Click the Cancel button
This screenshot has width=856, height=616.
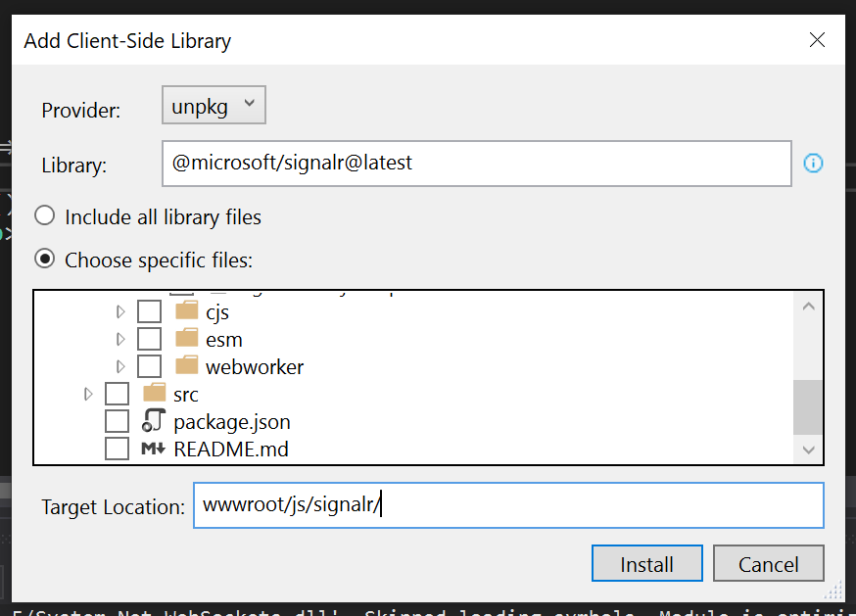[x=768, y=564]
